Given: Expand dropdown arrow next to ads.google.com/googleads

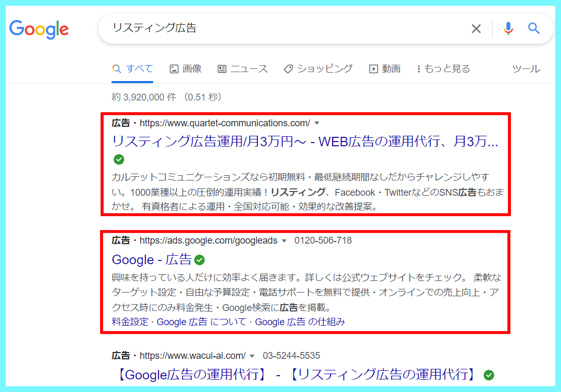Looking at the screenshot, I should pyautogui.click(x=284, y=241).
